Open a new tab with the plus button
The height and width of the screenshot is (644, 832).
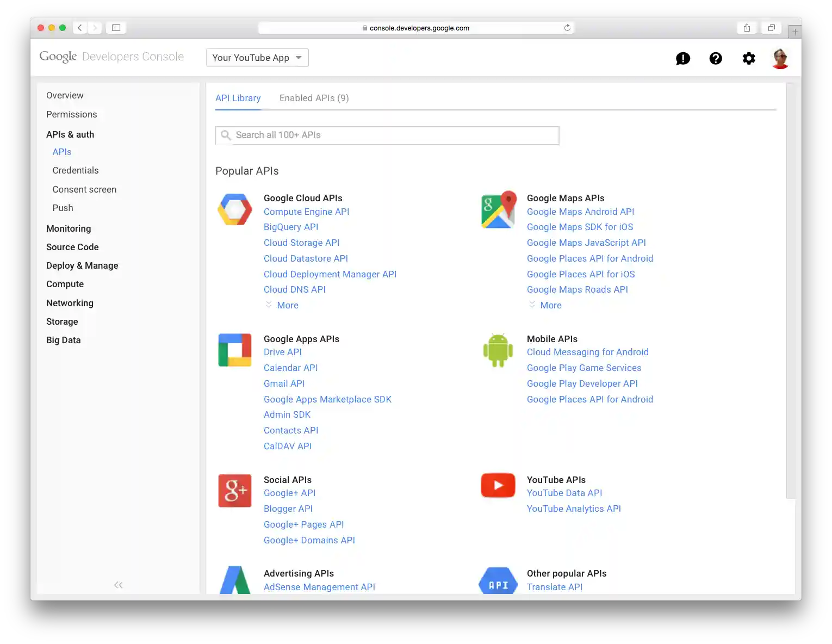[795, 32]
